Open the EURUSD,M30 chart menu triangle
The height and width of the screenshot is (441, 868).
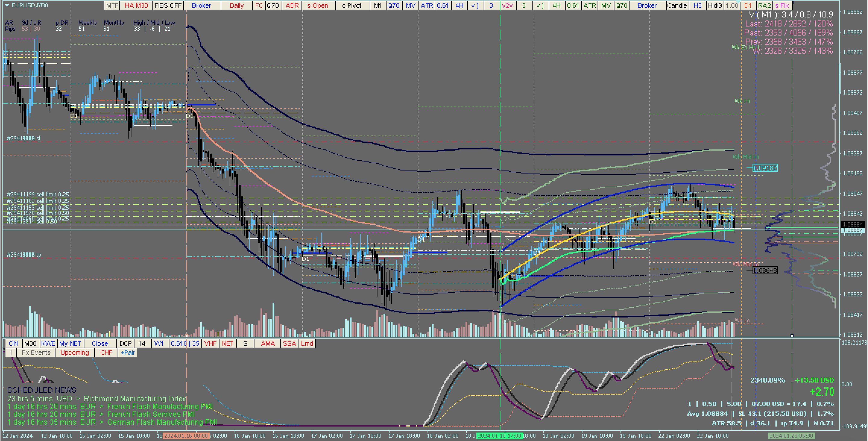point(7,5)
